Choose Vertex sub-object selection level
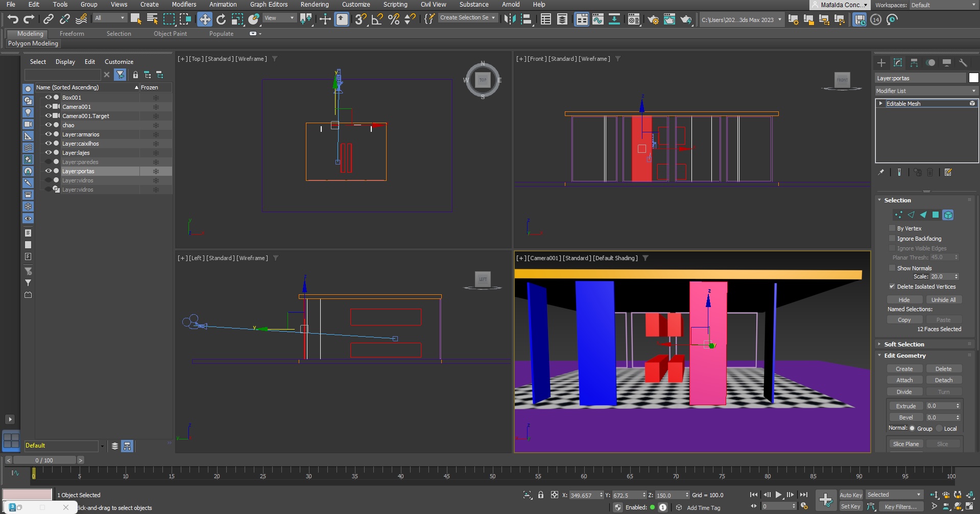The image size is (980, 514). coord(899,215)
